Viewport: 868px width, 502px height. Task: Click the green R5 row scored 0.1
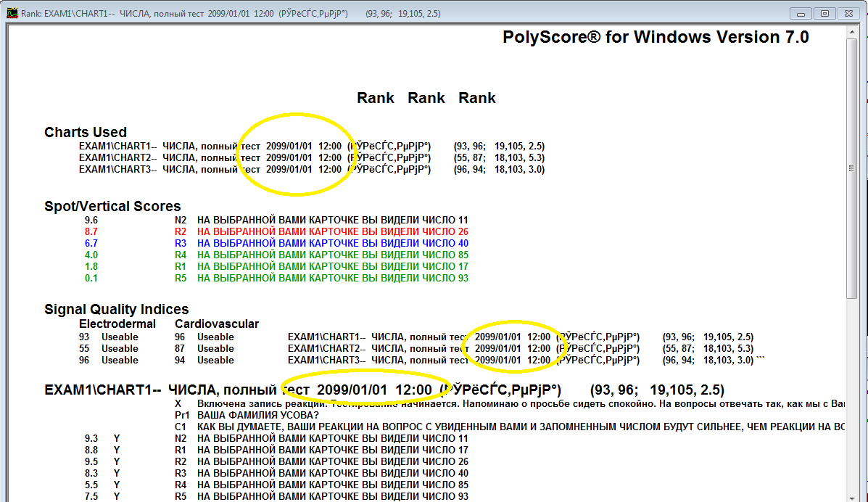point(276,278)
